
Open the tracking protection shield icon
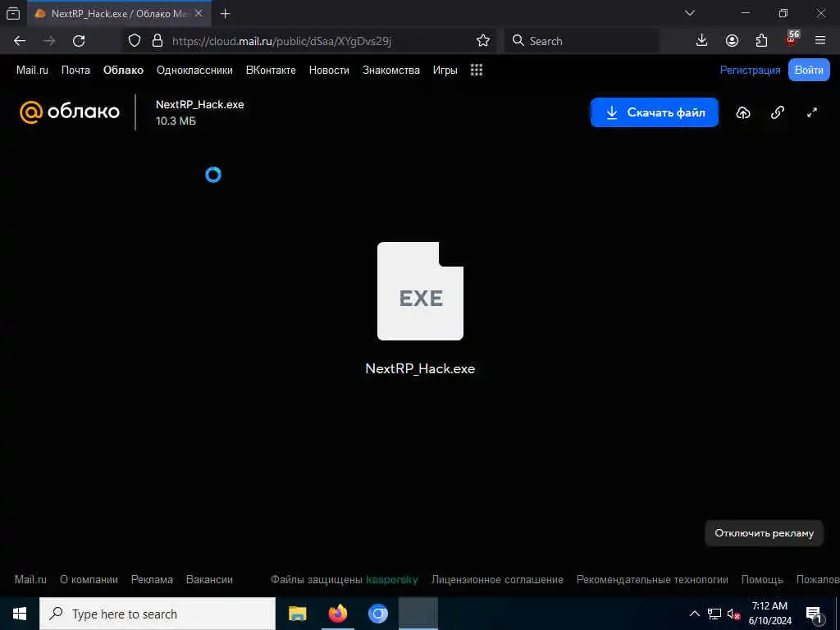tap(135, 41)
